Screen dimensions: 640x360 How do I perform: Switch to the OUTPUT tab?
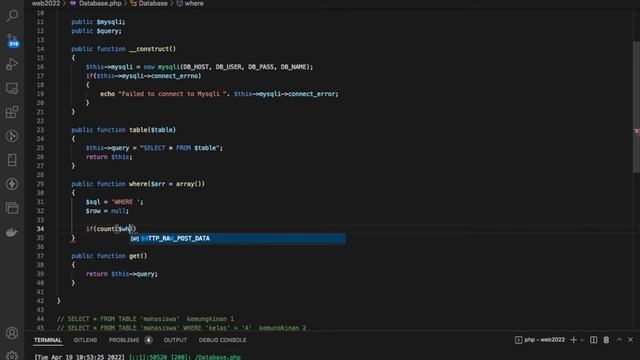click(x=175, y=340)
